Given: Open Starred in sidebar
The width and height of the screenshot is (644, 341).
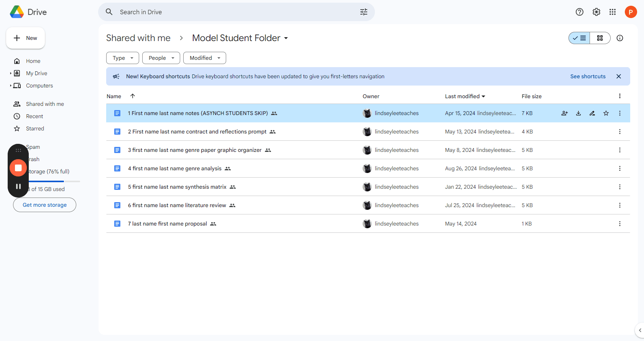Looking at the screenshot, I should click(x=35, y=128).
